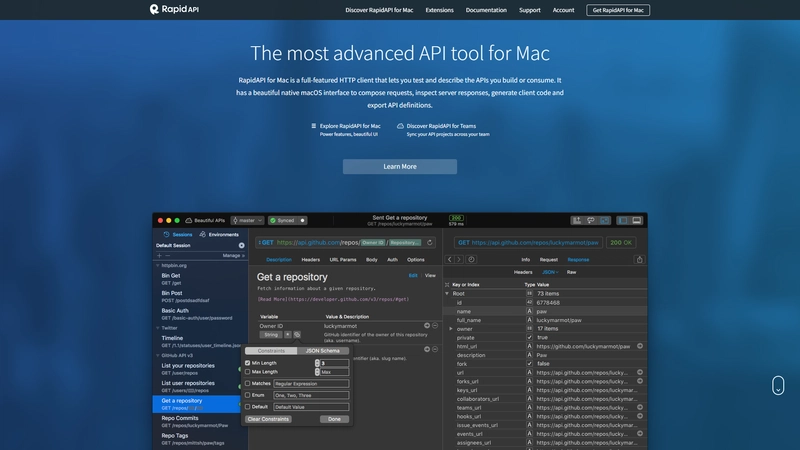This screenshot has height=450, width=800.
Task: Click the arrow icon in the teams_url row
Action: (640, 407)
